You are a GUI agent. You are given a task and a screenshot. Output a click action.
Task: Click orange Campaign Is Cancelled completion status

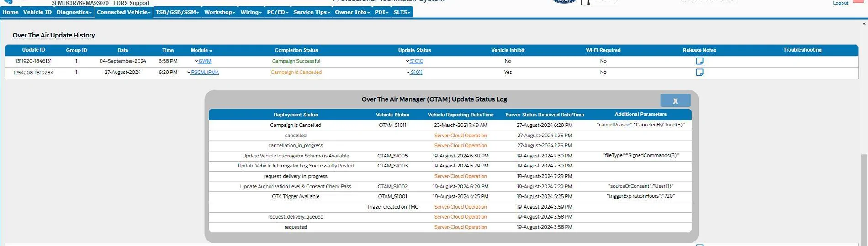(296, 73)
